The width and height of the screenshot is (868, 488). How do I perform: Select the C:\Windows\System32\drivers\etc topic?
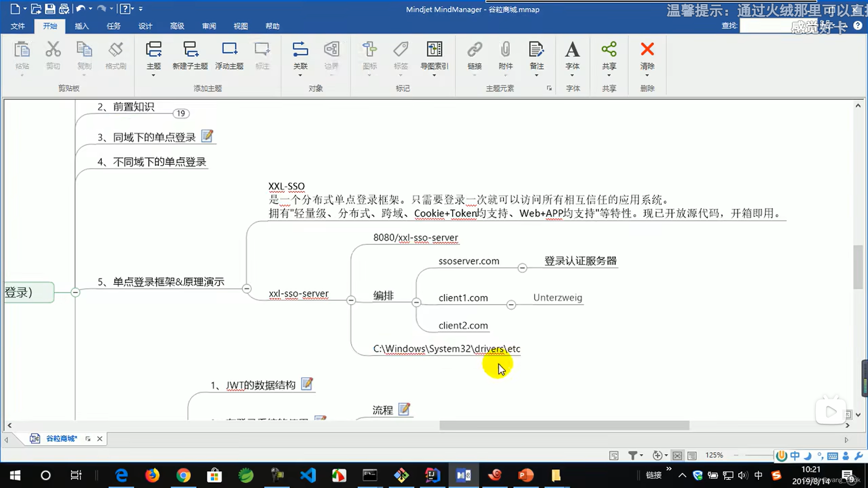447,348
